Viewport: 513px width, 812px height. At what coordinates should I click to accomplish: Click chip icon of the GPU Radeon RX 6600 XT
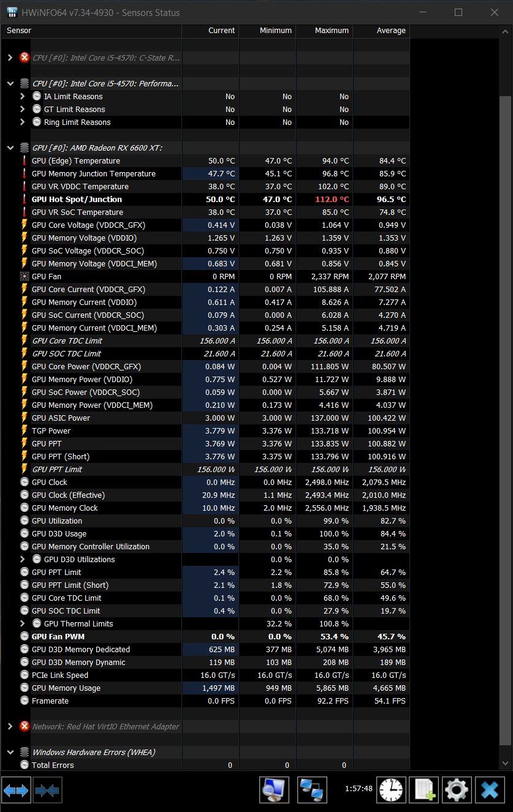point(25,148)
